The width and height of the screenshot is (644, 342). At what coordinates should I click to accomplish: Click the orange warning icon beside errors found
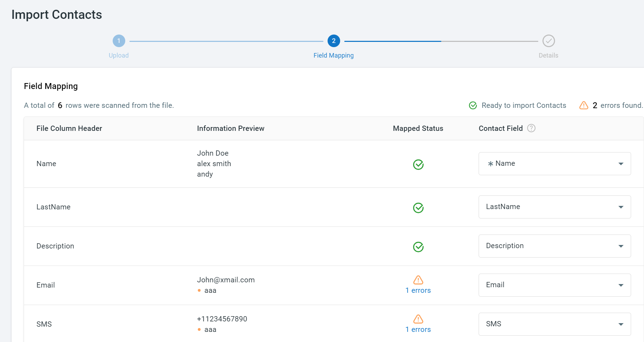click(584, 105)
